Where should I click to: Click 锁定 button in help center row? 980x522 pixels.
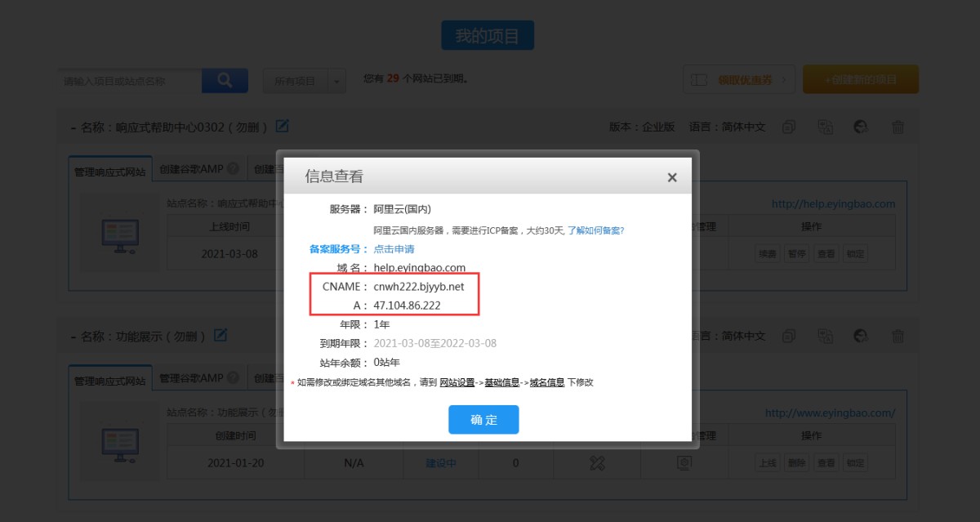(855, 254)
